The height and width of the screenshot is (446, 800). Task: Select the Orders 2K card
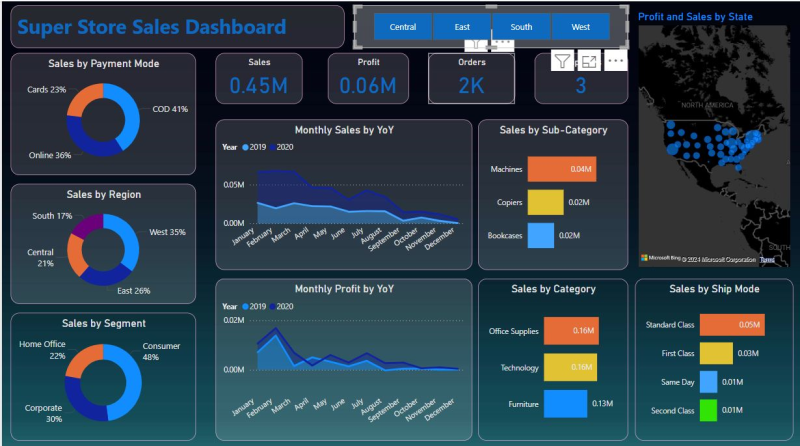[x=471, y=78]
